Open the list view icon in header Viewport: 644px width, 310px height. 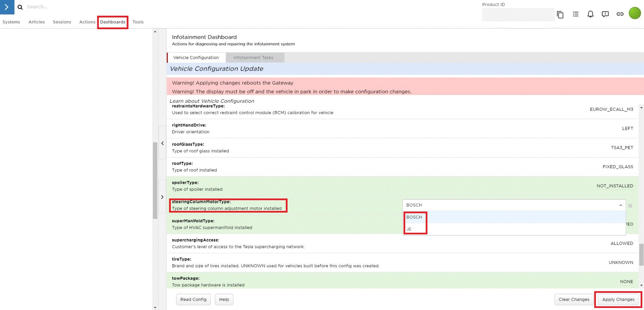pos(576,14)
